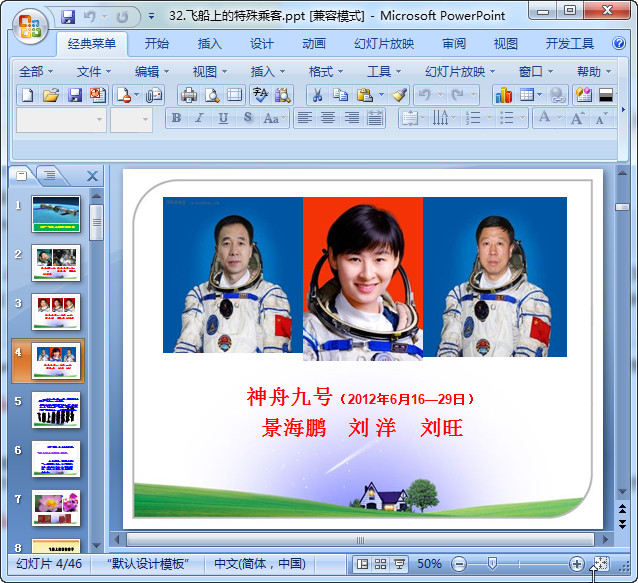The width and height of the screenshot is (638, 583).
Task: Open the 窗口 dropdown menu
Action: pos(535,72)
